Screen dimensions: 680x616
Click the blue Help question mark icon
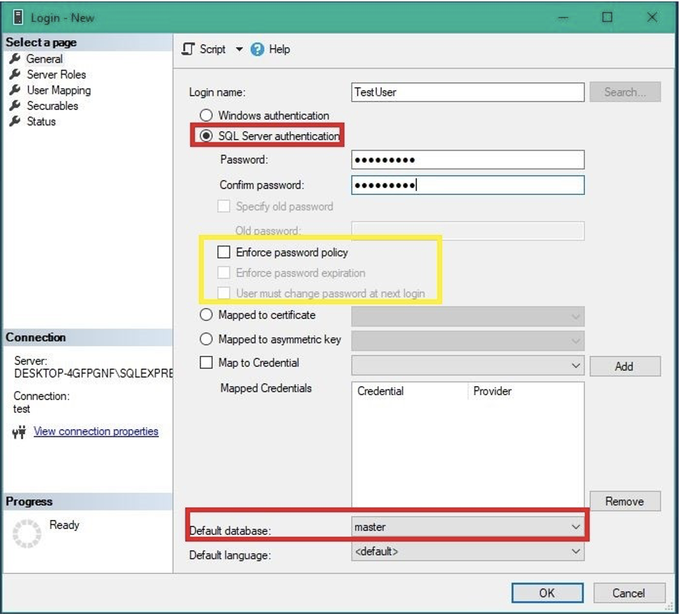[x=258, y=49]
